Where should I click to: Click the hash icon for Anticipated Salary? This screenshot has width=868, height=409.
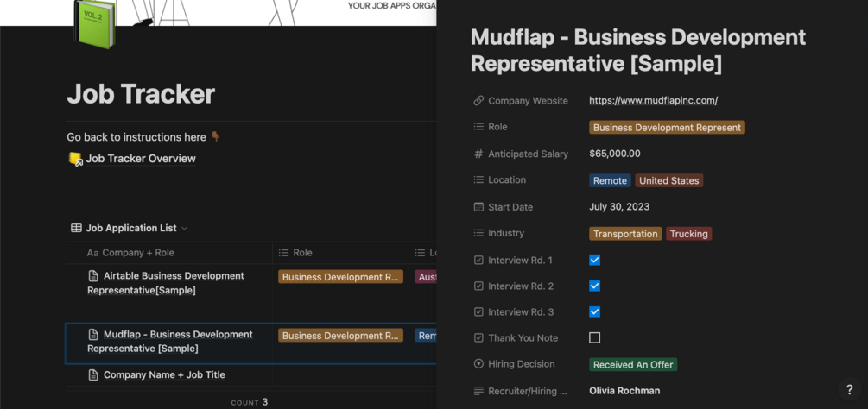[x=478, y=154]
